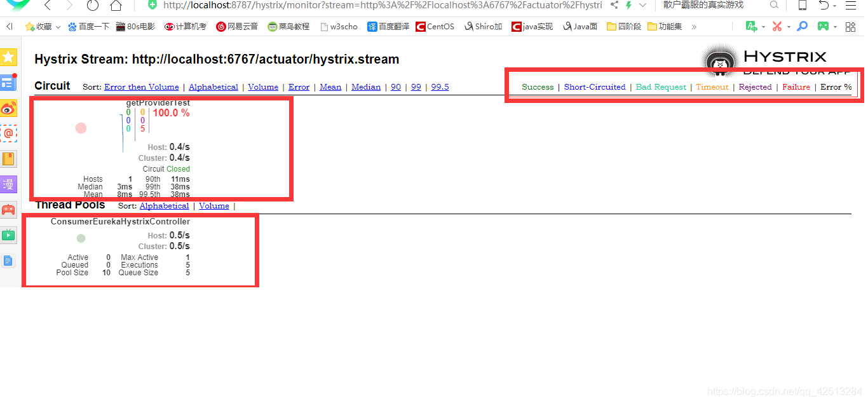Screen dimensions: 868x403
Task: Open the red games sidebar icon
Action: click(x=8, y=210)
